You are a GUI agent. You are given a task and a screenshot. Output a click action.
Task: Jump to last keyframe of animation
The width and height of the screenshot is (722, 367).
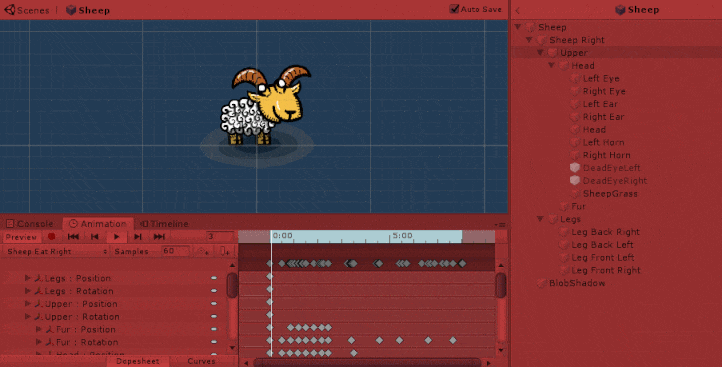coord(159,237)
